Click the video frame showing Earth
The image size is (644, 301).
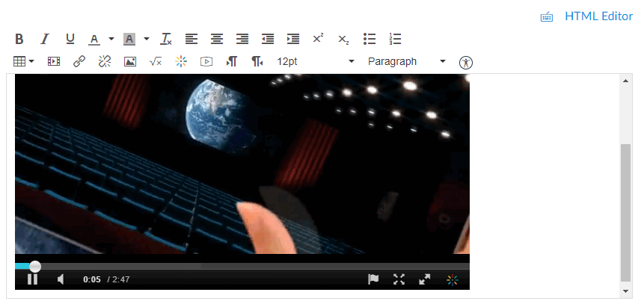coord(242,164)
